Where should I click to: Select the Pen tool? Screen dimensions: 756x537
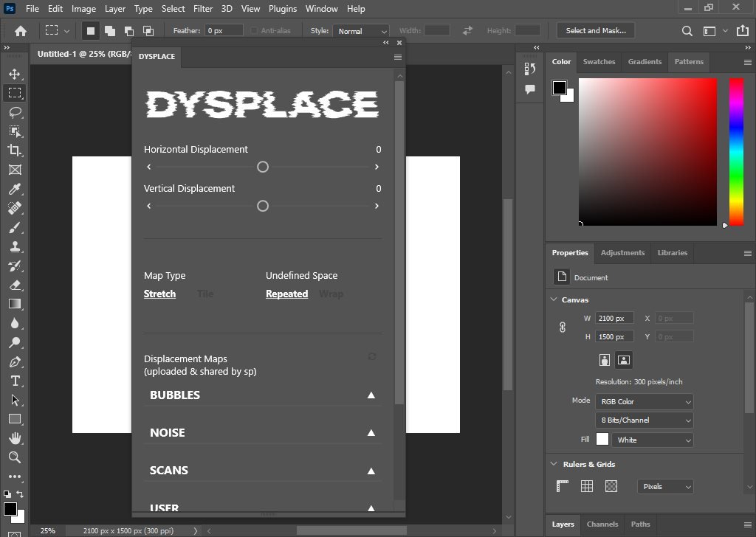[15, 361]
